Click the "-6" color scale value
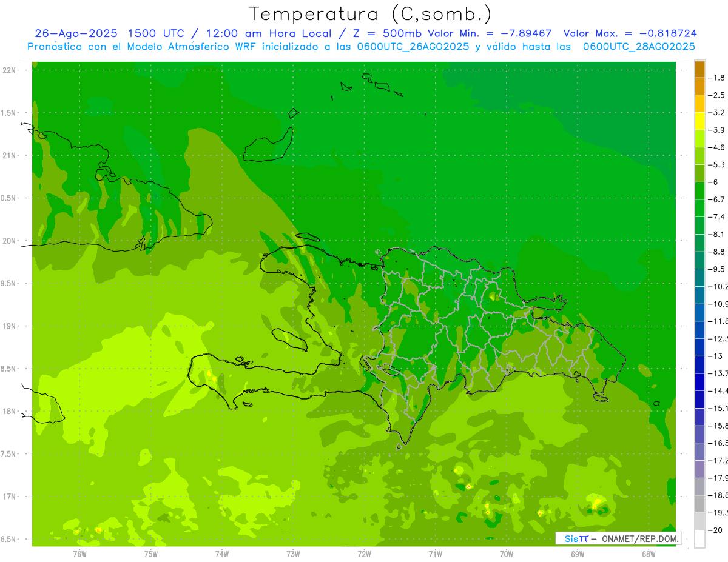Viewport: 728px width, 562px height. (714, 182)
